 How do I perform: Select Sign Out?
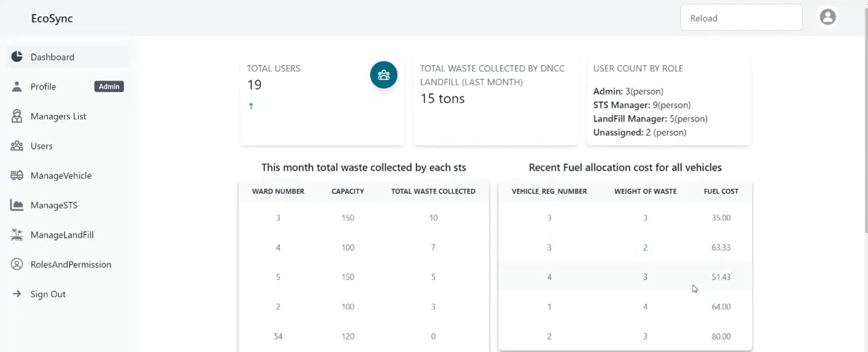pyautogui.click(x=67, y=294)
